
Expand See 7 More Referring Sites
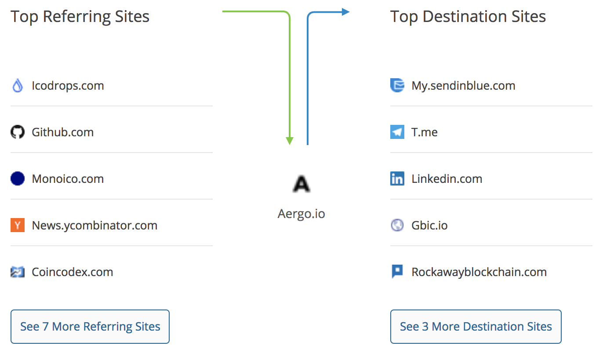pyautogui.click(x=90, y=327)
